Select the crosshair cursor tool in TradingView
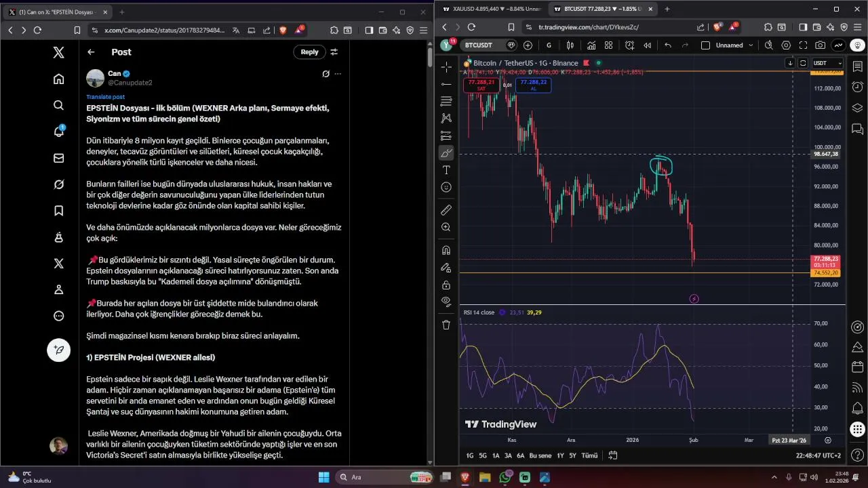This screenshot has height=488, width=868. pyautogui.click(x=446, y=66)
